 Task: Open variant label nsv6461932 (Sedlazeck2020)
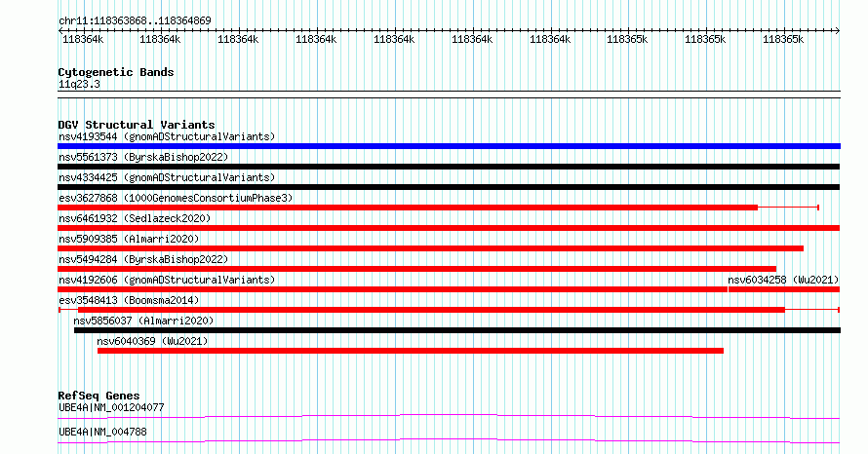[x=135, y=218]
